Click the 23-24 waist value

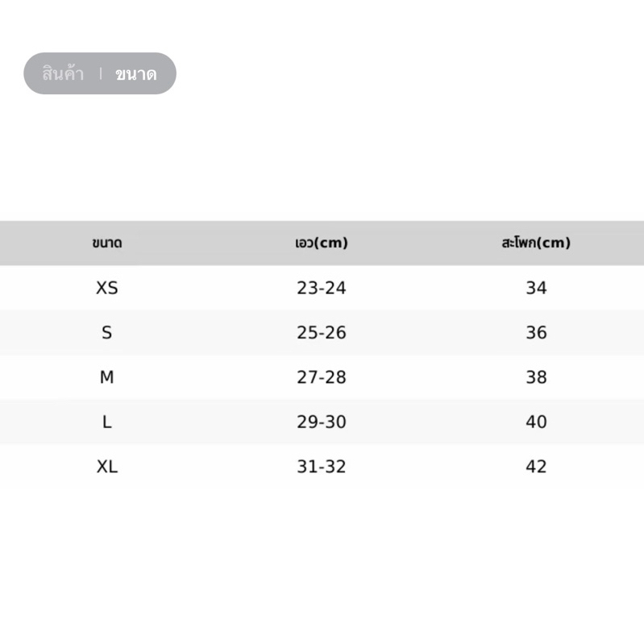[322, 288]
